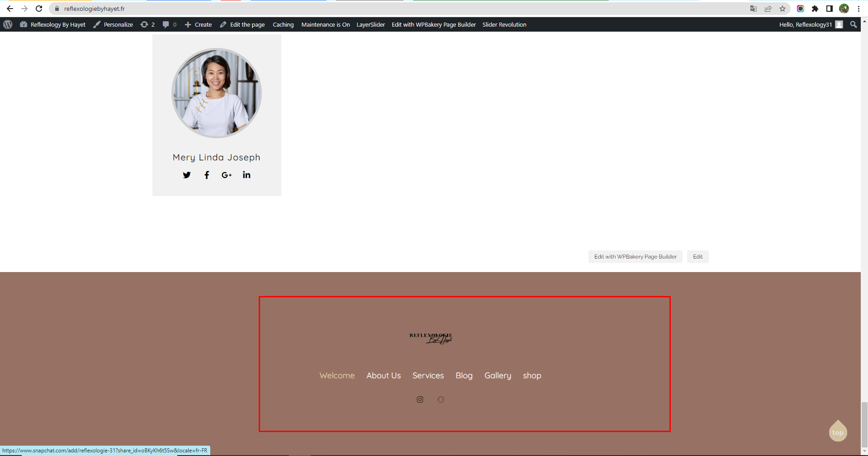Open LayerSlider in the admin bar
The width and height of the screenshot is (868, 456).
pyautogui.click(x=371, y=24)
